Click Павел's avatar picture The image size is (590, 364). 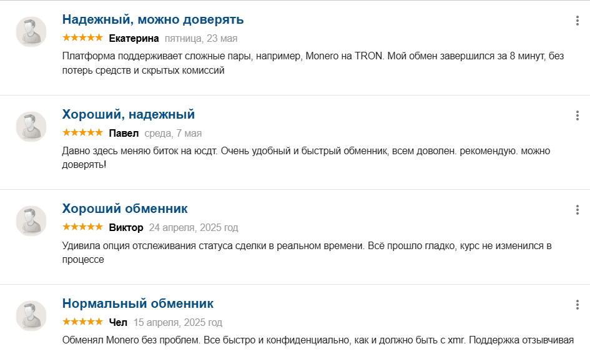click(31, 127)
